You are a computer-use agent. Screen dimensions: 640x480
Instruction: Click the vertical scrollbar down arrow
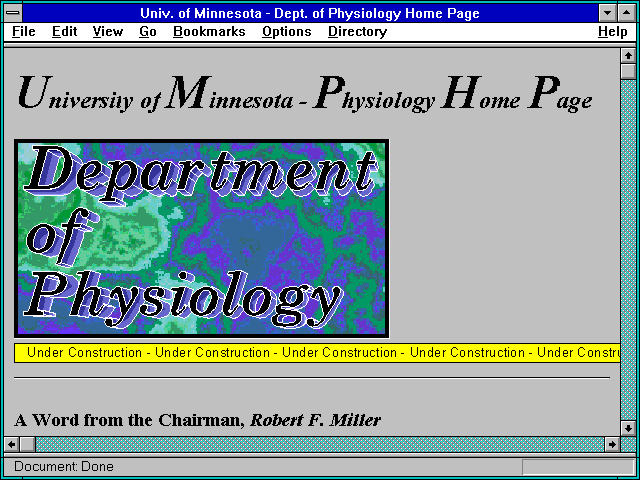tap(628, 428)
